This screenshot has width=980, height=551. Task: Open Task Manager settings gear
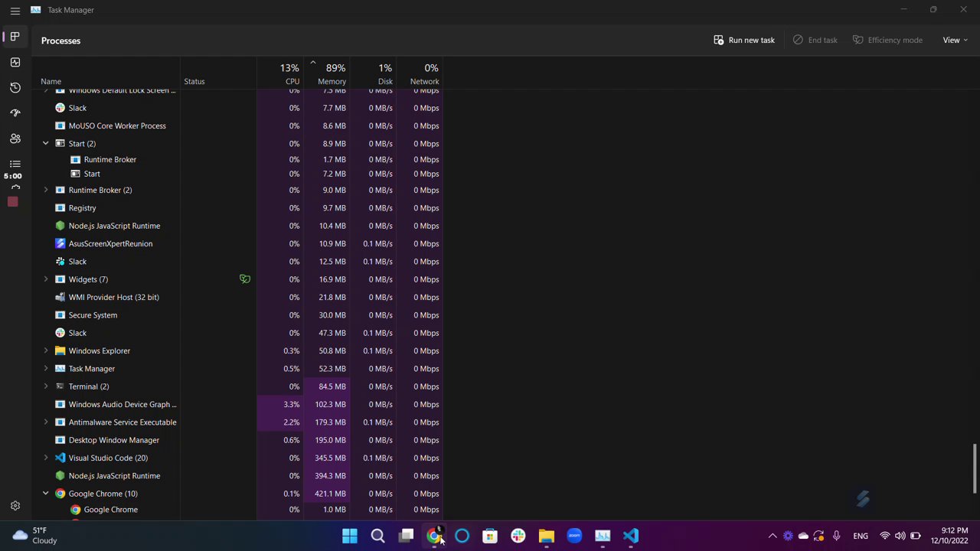tap(15, 506)
